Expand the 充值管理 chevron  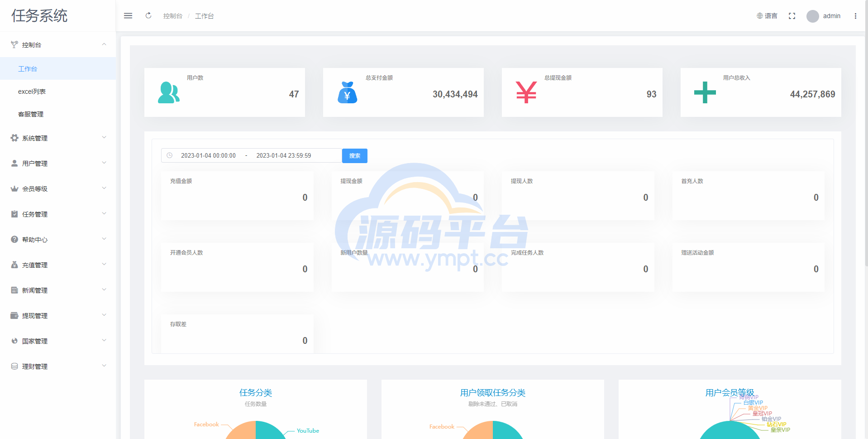(104, 264)
